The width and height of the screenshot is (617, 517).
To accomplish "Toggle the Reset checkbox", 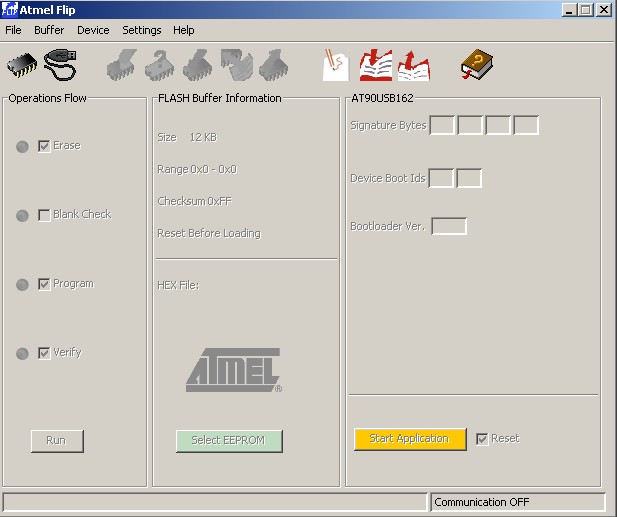I will (x=482, y=439).
